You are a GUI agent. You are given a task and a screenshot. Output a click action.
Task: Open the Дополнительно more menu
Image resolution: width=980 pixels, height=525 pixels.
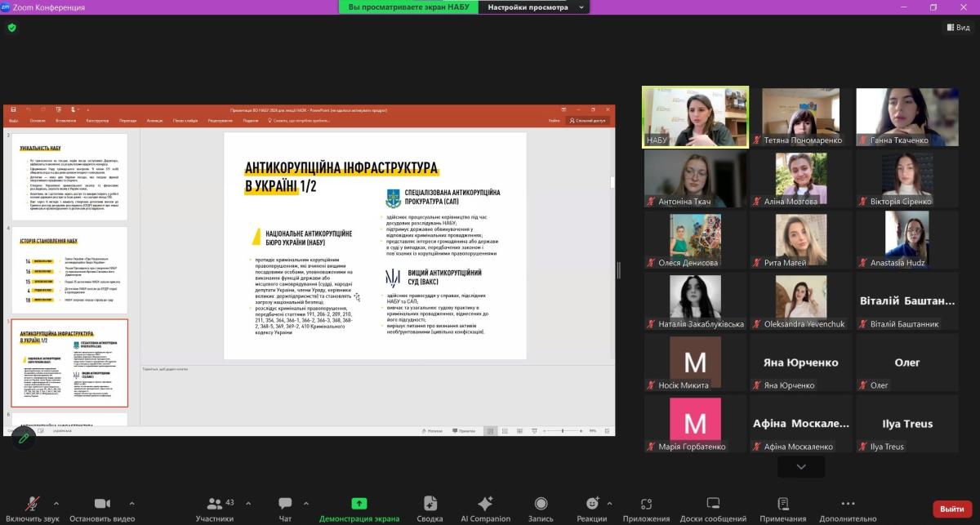point(848,504)
